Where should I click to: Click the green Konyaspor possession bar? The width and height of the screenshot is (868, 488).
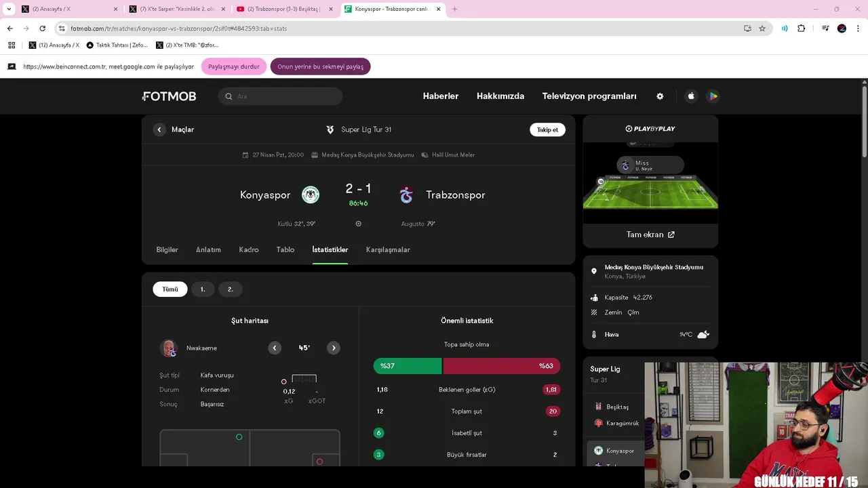[408, 366]
